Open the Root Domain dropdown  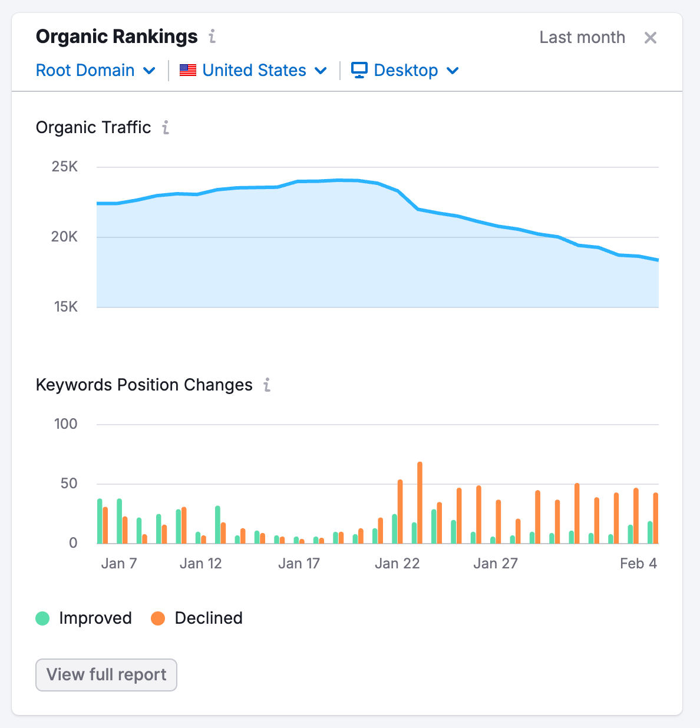coord(96,70)
